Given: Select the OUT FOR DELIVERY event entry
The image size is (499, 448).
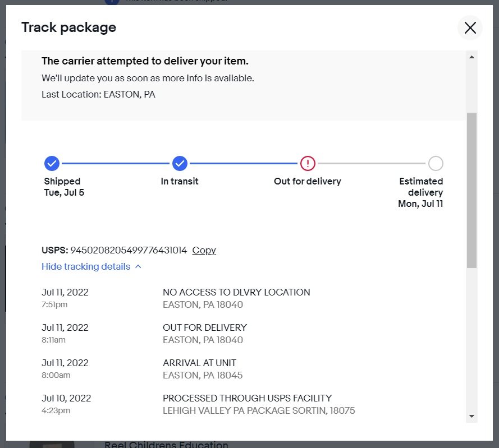Looking at the screenshot, I should click(204, 327).
